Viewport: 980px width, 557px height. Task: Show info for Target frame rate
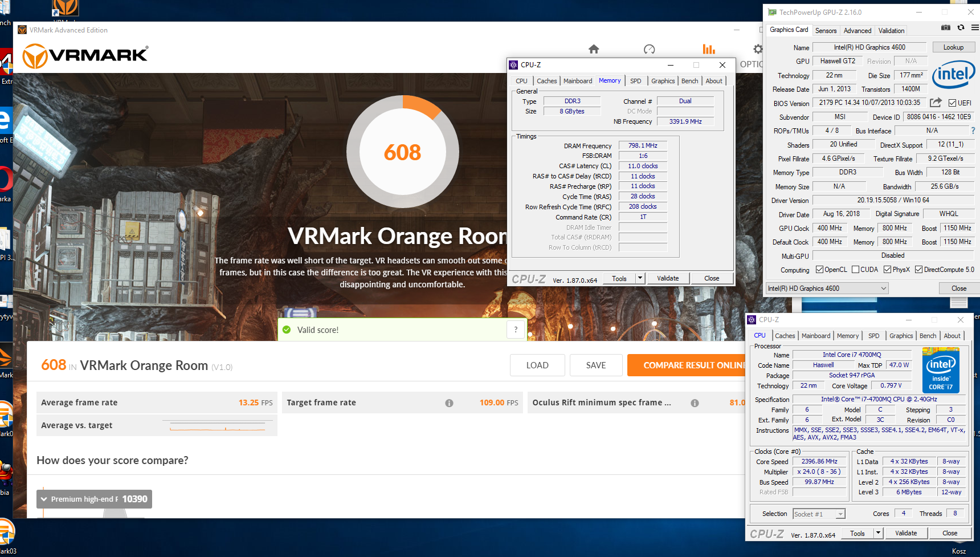pos(449,403)
